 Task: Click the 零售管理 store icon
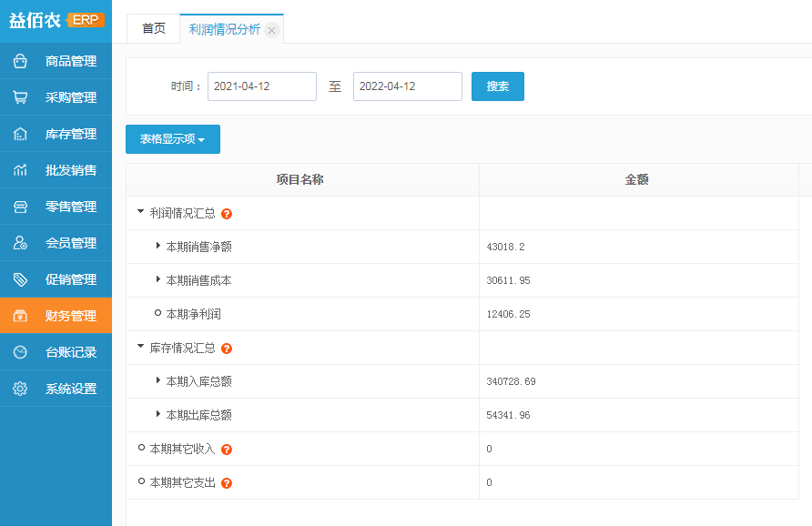pos(20,207)
